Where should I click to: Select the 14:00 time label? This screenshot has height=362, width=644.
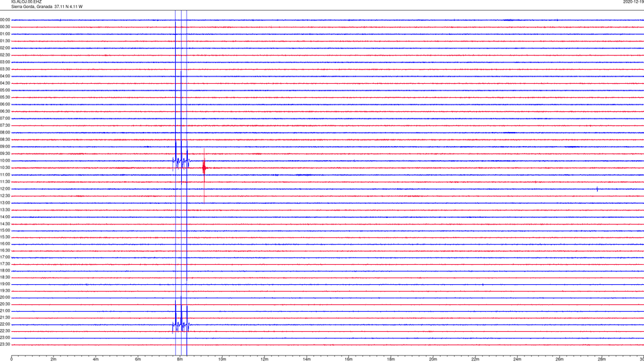[x=5, y=217]
